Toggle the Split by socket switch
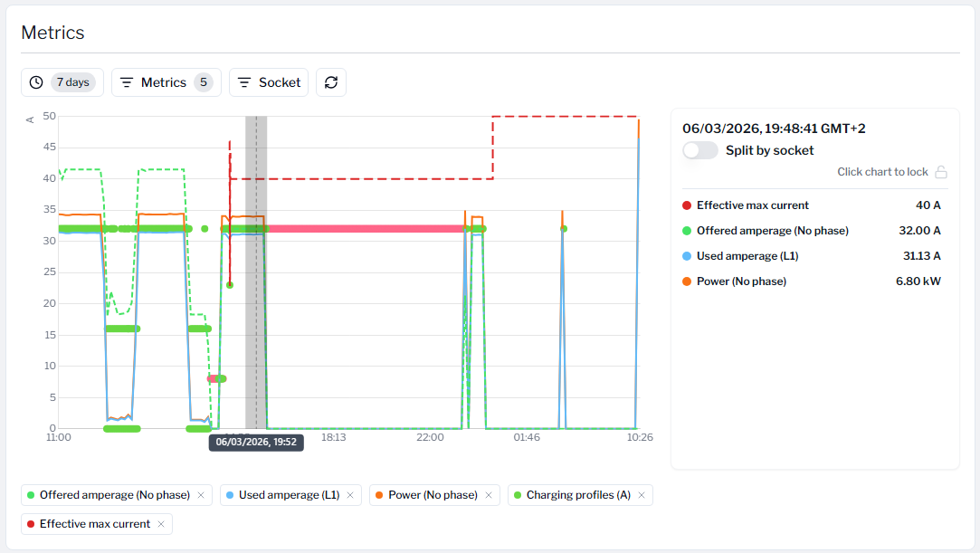This screenshot has width=980, height=553. pyautogui.click(x=700, y=150)
